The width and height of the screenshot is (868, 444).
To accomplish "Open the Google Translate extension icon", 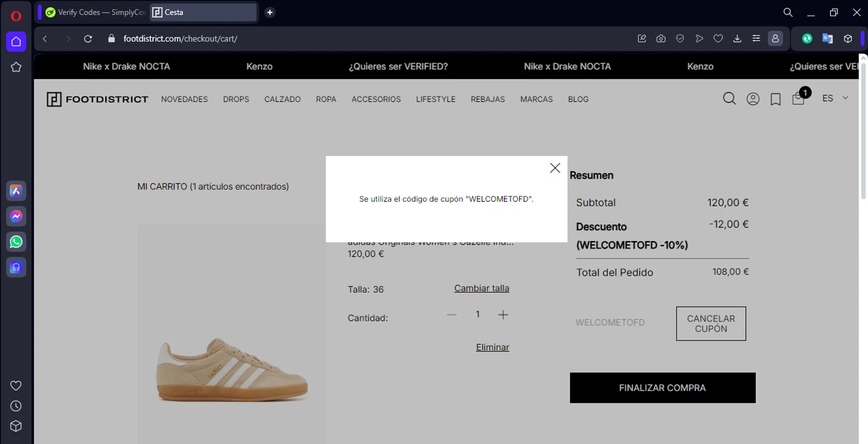I will coord(827,39).
